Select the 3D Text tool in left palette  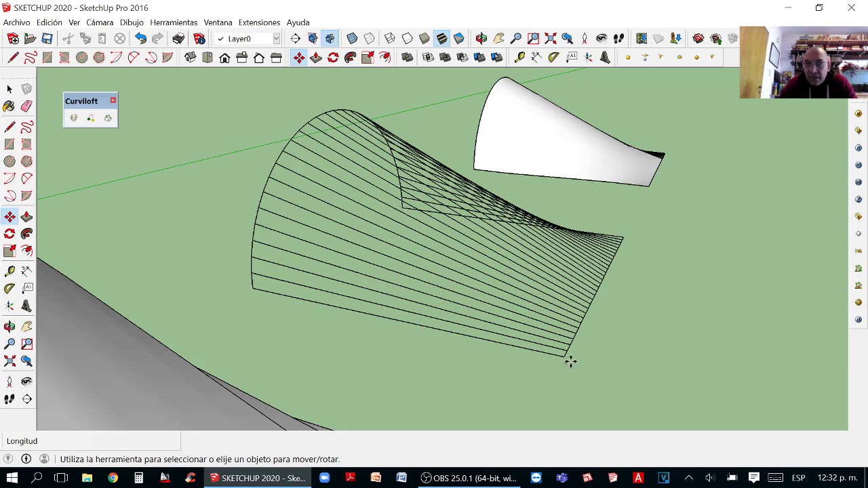(26, 306)
